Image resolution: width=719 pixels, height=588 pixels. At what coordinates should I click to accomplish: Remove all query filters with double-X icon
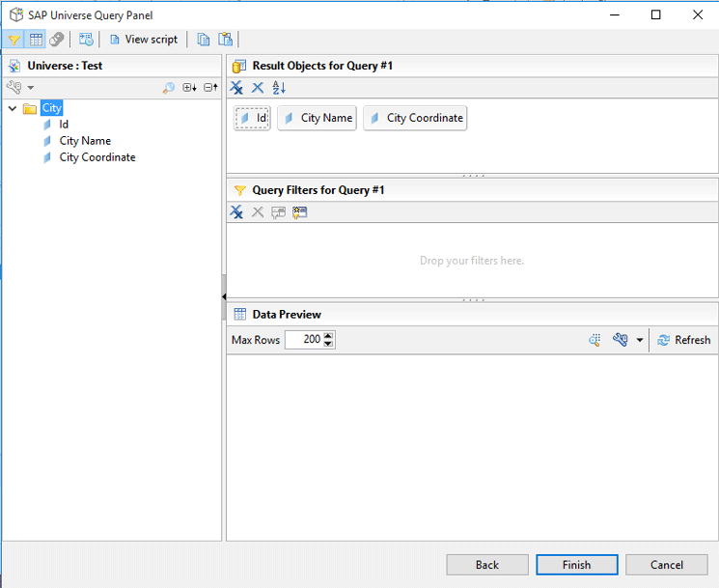pos(236,212)
